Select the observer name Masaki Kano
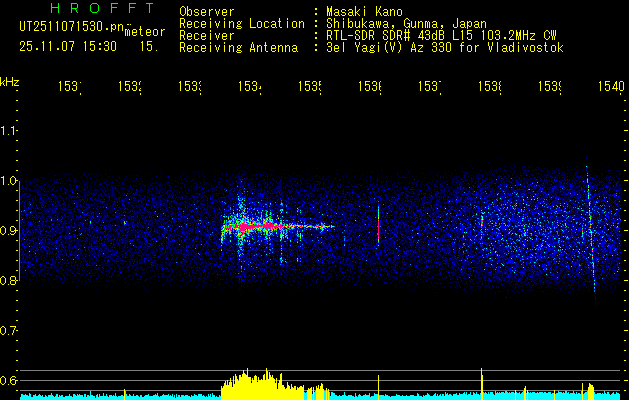Viewport: 629px width, 400px height. point(364,12)
